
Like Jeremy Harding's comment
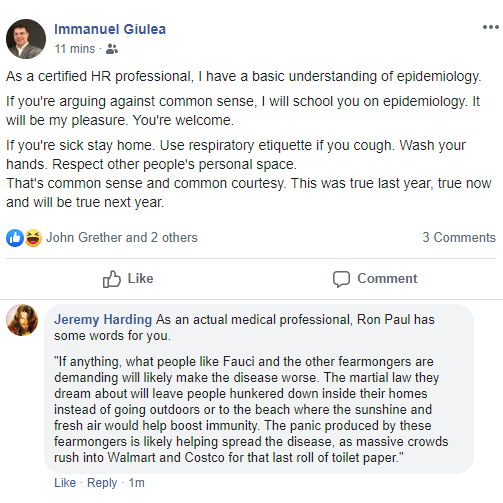[x=65, y=483]
